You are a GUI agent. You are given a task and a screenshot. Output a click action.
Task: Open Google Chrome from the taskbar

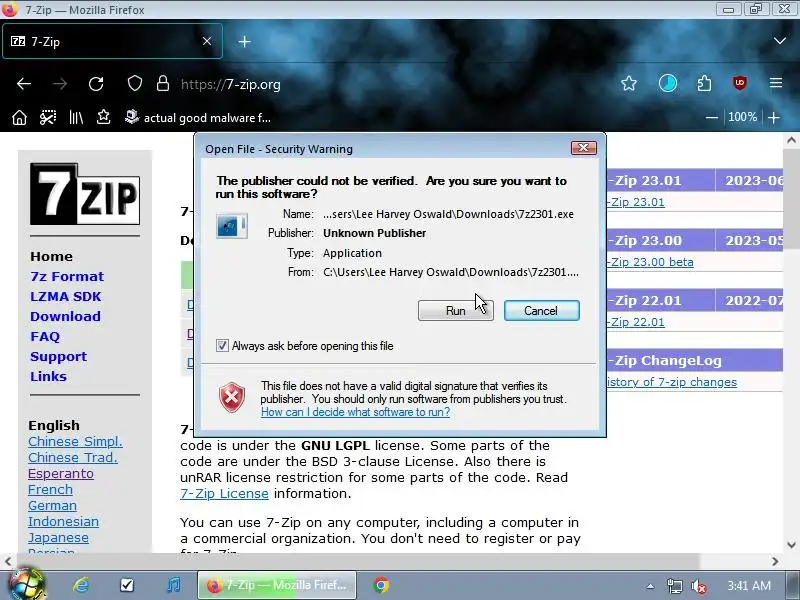[381, 585]
